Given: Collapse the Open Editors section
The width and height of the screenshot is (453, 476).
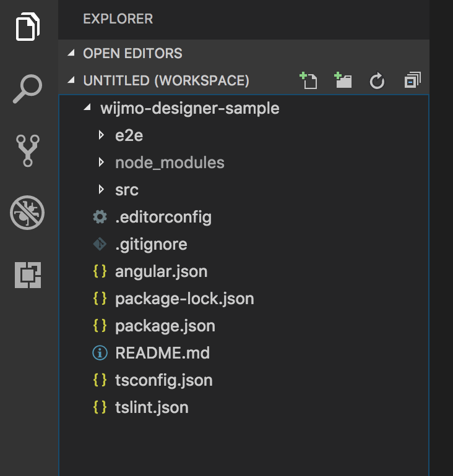Looking at the screenshot, I should point(132,53).
